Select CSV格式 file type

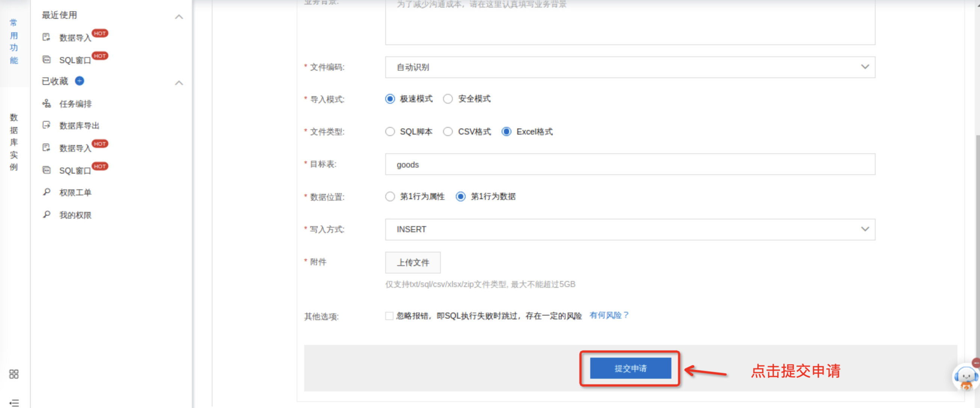point(448,132)
